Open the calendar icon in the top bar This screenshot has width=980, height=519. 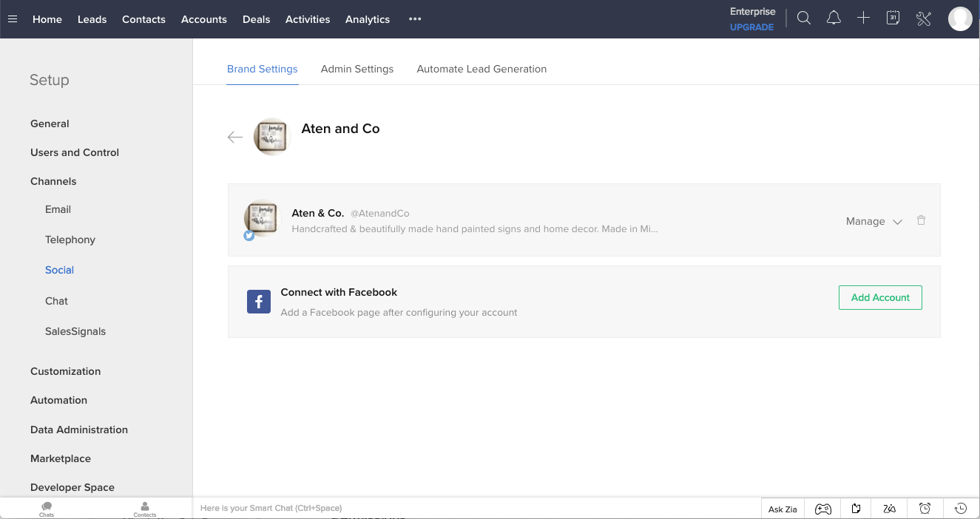892,18
